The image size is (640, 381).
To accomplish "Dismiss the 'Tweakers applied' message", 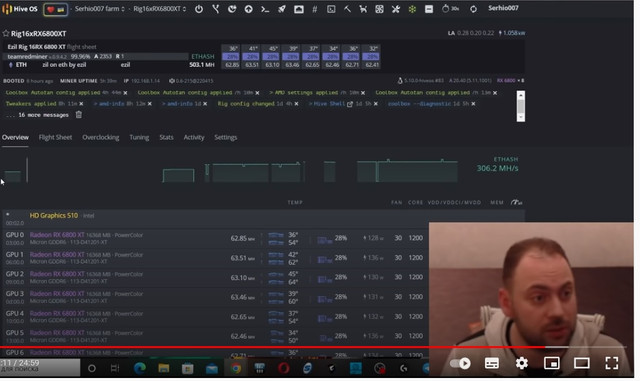I will [x=81, y=104].
